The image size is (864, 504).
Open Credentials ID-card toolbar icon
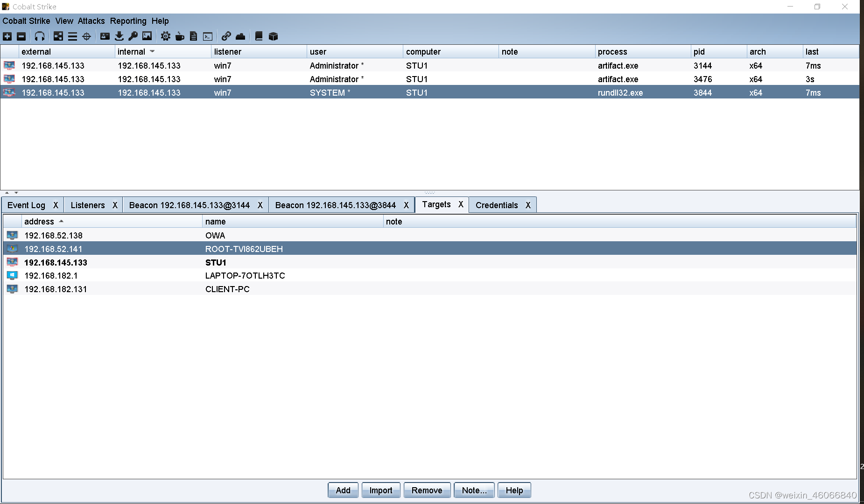(x=105, y=36)
